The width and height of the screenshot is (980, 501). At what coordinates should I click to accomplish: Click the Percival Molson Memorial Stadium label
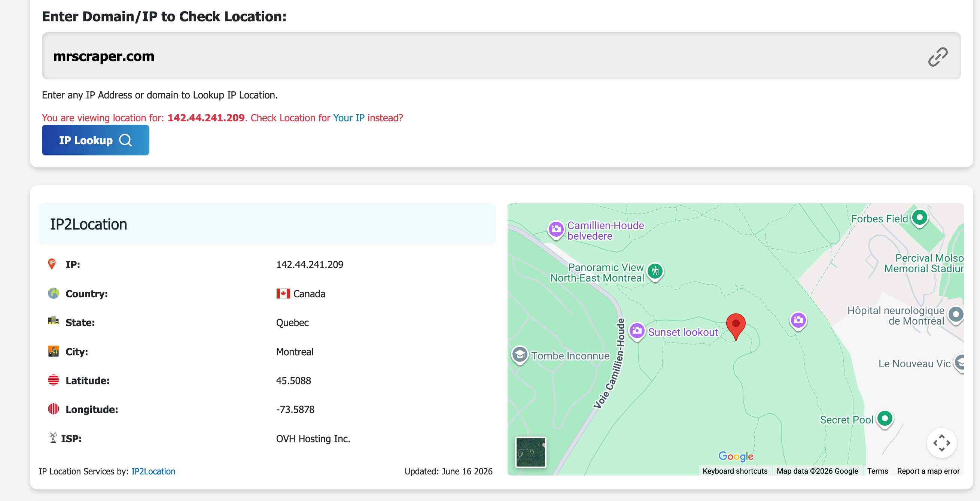pos(924,263)
